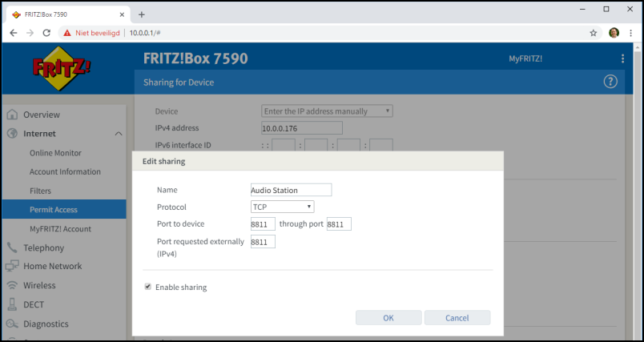Confirm the dialog with OK
Image resolution: width=644 pixels, height=342 pixels.
click(388, 318)
